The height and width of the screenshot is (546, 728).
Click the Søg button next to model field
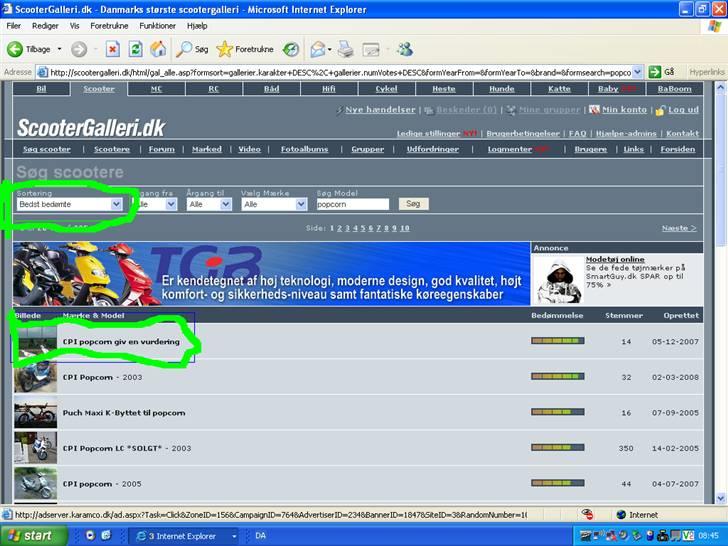click(413, 204)
